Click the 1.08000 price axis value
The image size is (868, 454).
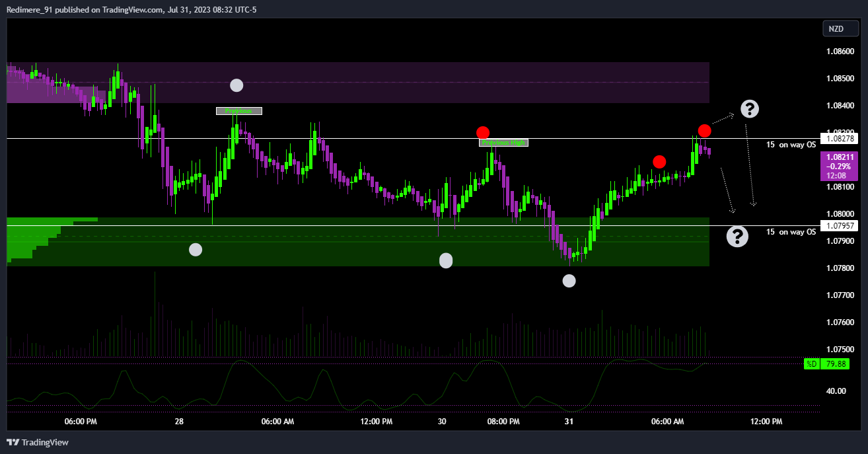[x=839, y=213]
